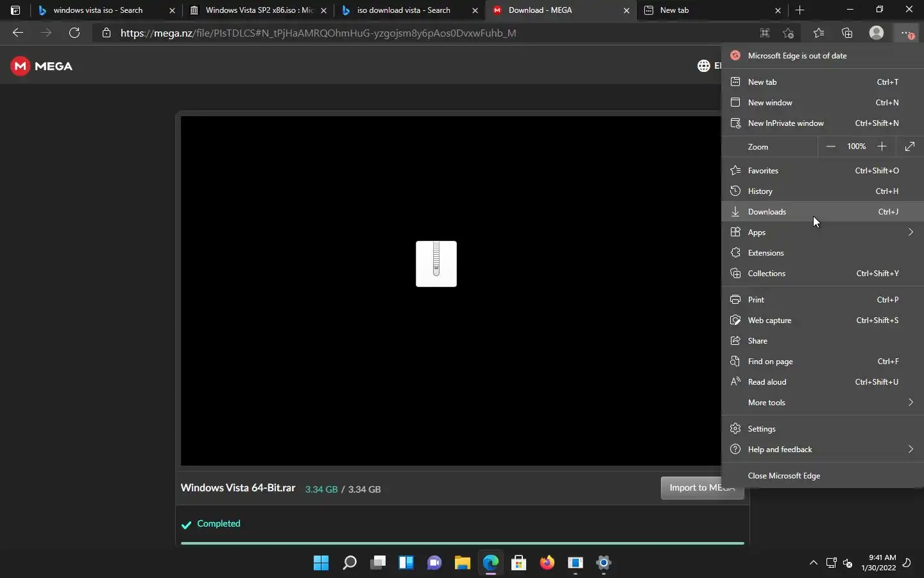Click the rar file archive thumbnail
This screenshot has width=924, height=578.
[x=436, y=264]
